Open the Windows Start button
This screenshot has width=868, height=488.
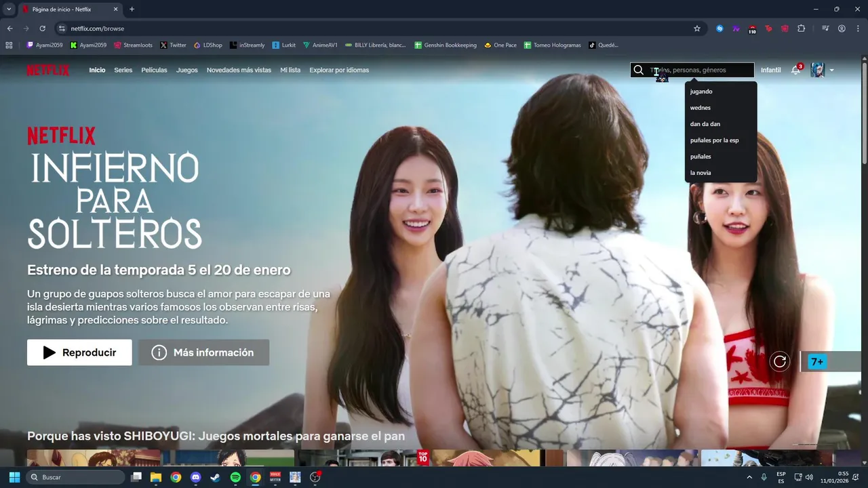(14, 477)
